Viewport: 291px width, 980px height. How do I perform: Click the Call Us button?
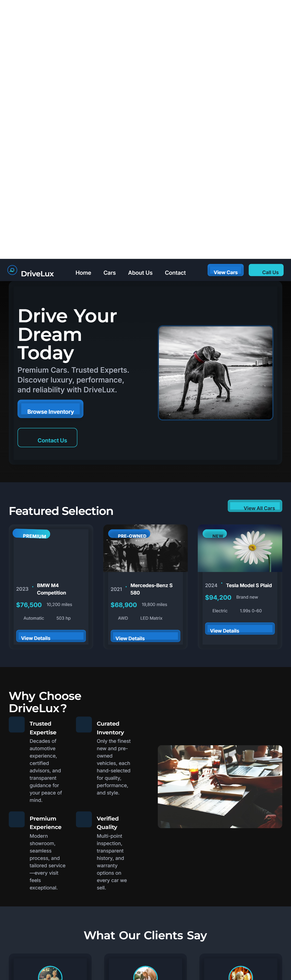coord(266,270)
